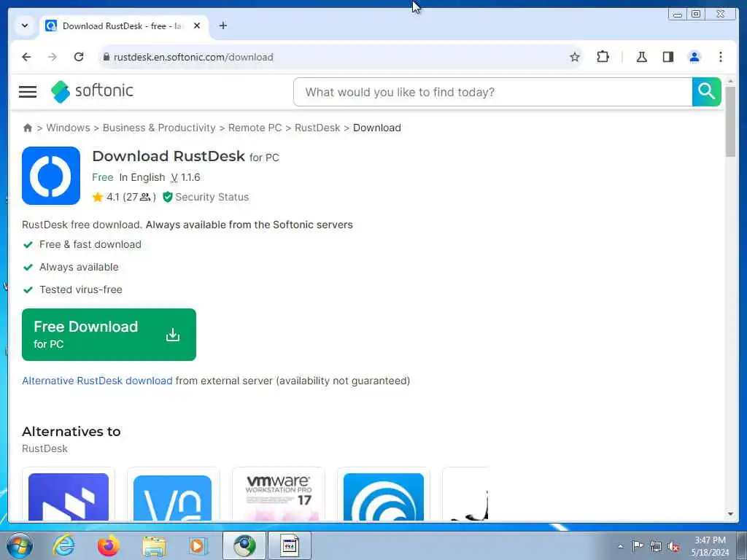Screen dimensions: 747x560
Task: Open the Chrome profile avatar
Action: (x=694, y=57)
